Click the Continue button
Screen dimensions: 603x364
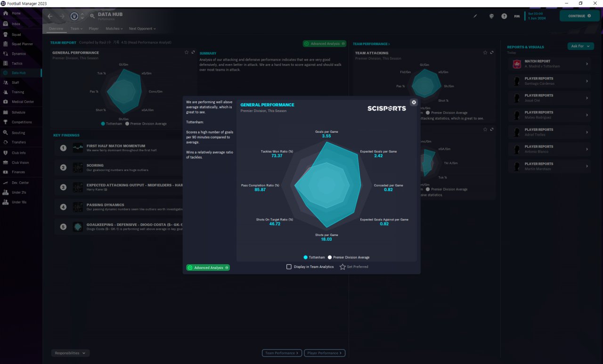click(579, 16)
